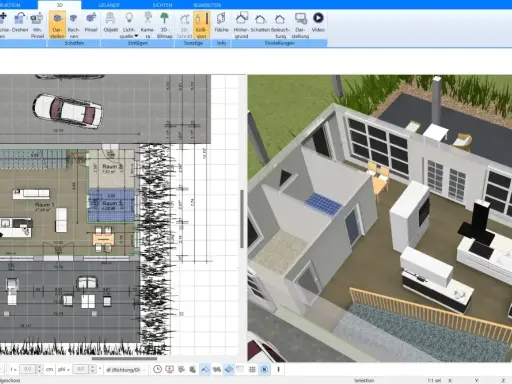This screenshot has height=384, width=512.
Task: Click the 3D Schnitt tool
Action: (184, 25)
